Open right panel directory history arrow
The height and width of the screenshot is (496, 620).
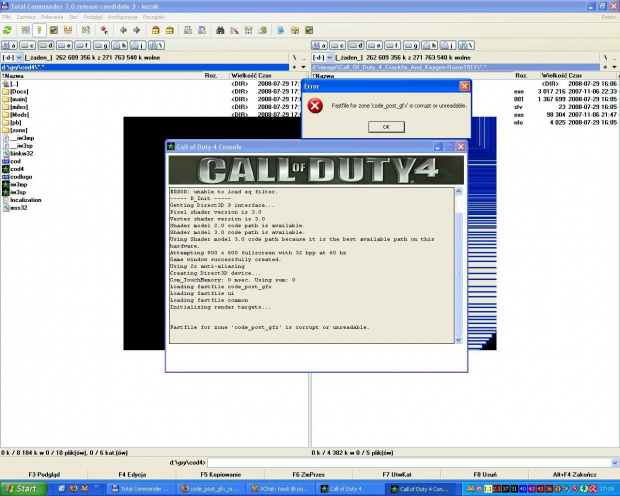coord(614,67)
